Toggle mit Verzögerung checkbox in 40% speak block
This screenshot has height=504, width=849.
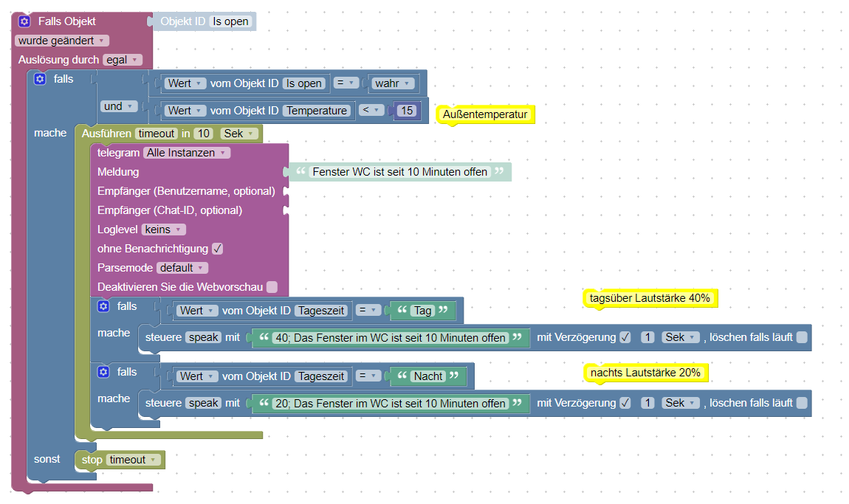coord(625,337)
